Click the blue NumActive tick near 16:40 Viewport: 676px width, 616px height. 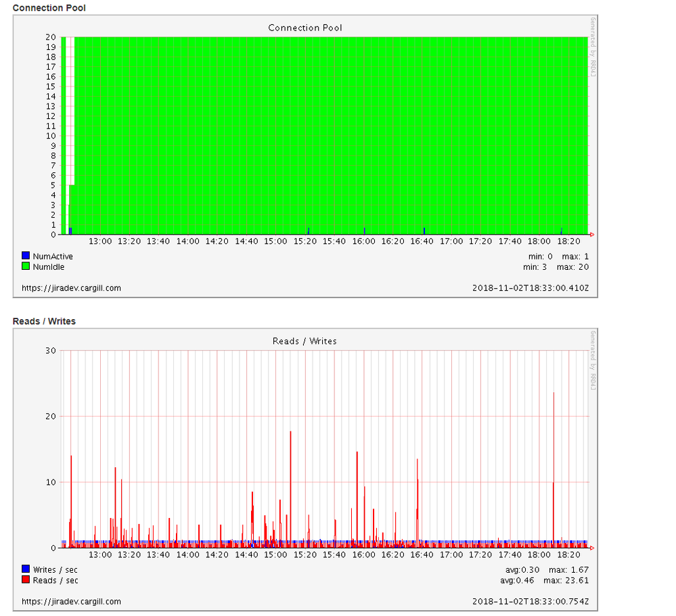click(424, 231)
